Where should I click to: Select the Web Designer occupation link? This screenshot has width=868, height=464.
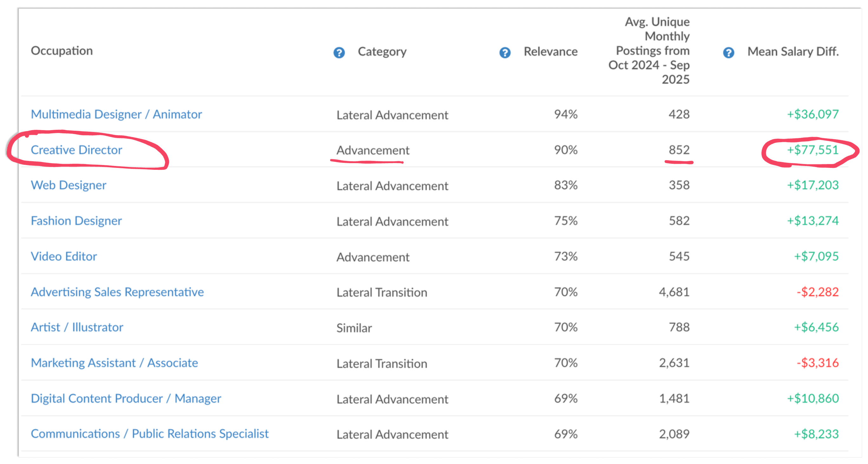[69, 185]
